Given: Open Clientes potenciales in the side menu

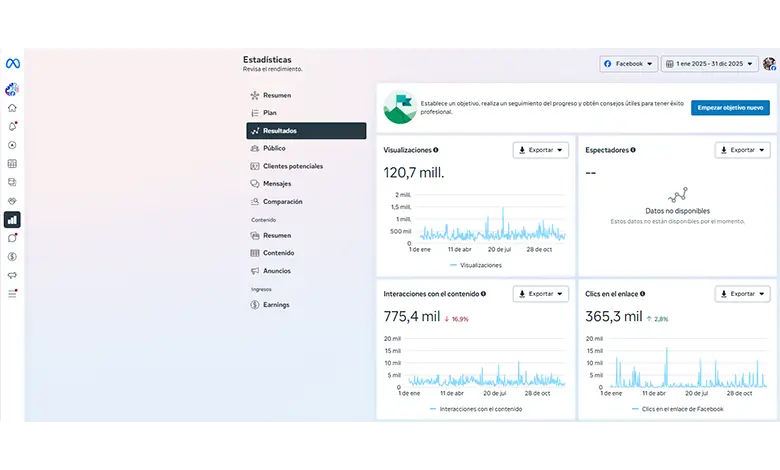Looking at the screenshot, I should 292,166.
